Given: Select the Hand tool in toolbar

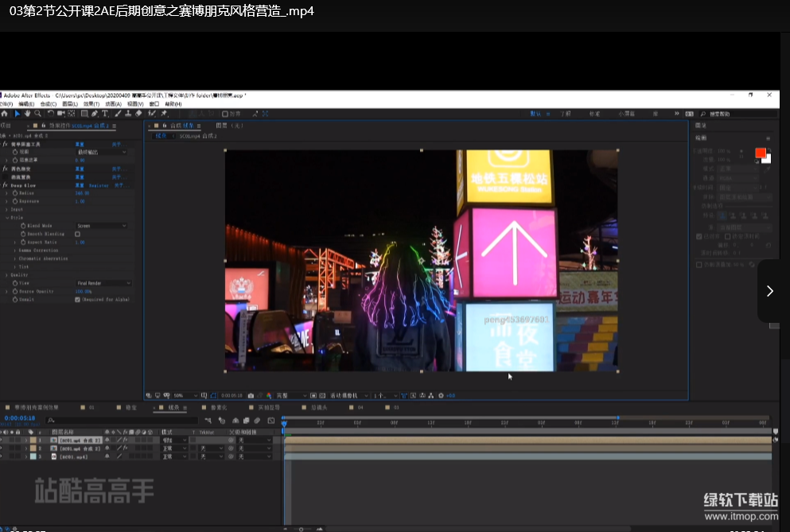Looking at the screenshot, I should pyautogui.click(x=27, y=114).
